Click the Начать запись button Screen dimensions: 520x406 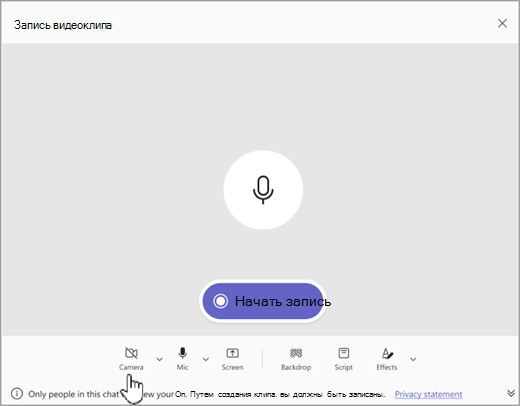click(x=263, y=301)
